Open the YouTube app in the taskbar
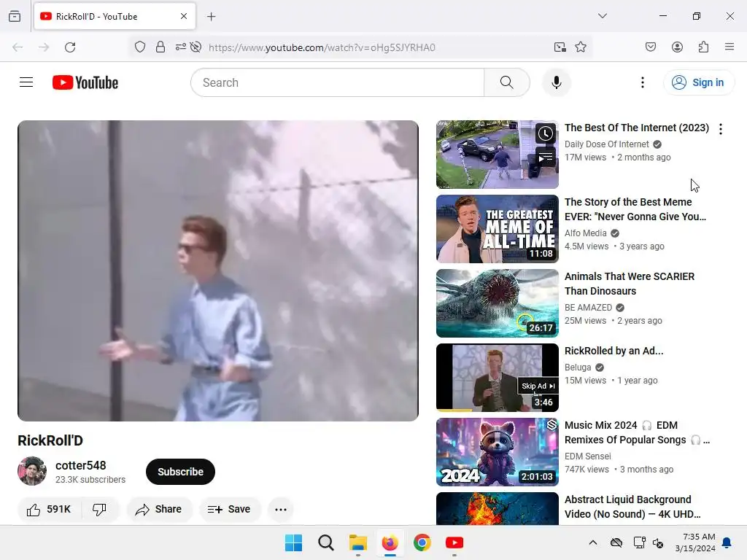The height and width of the screenshot is (560, 747). (454, 542)
